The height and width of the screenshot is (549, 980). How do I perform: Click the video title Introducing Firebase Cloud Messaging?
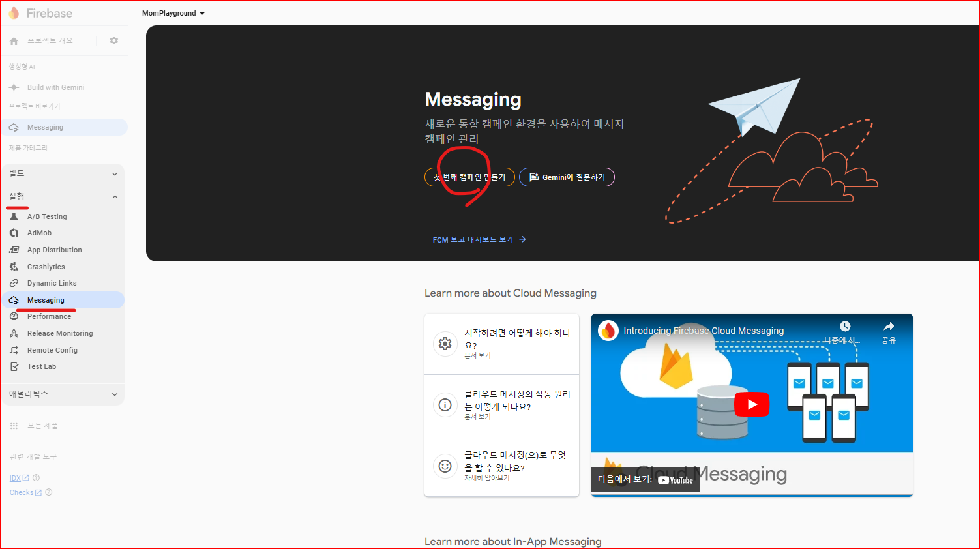pyautogui.click(x=704, y=331)
